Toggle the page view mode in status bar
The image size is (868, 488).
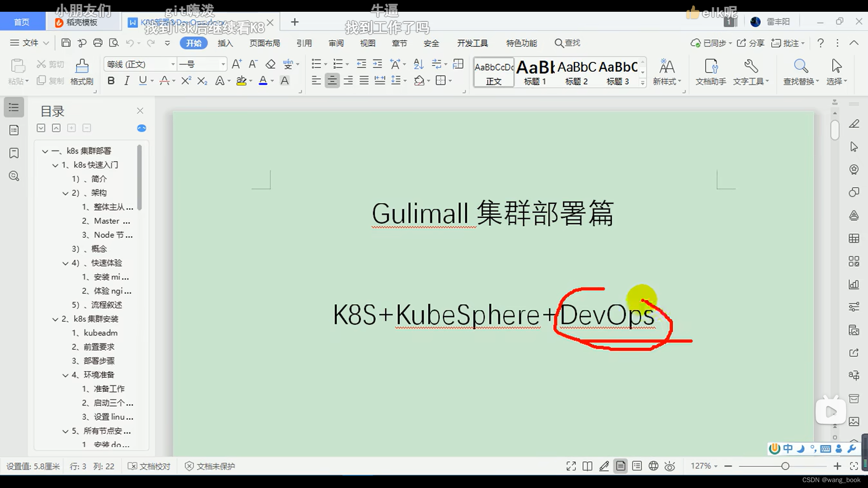[621, 466]
